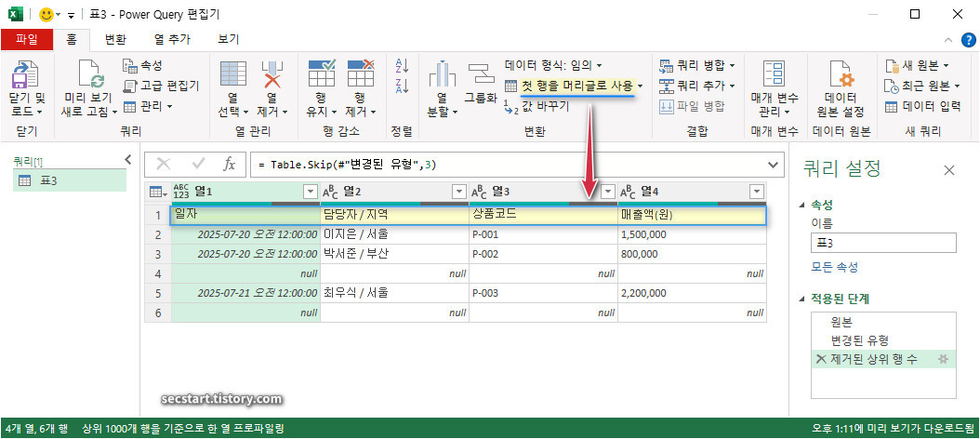Click the cell 담당자 / 지역
Screen dimensions: 980x439
[394, 215]
